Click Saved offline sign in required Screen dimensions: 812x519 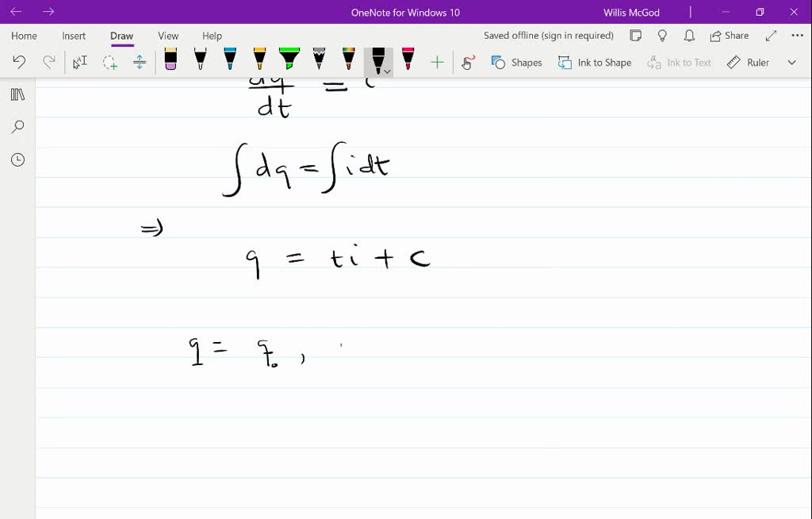coord(548,35)
